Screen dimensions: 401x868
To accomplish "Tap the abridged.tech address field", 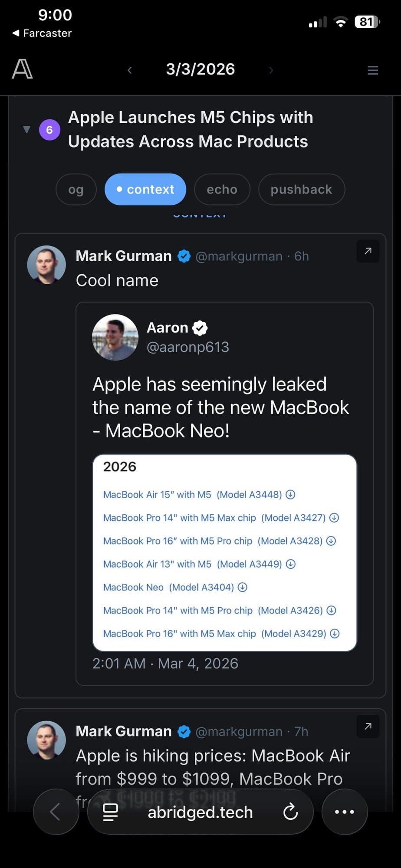I will pyautogui.click(x=200, y=812).
